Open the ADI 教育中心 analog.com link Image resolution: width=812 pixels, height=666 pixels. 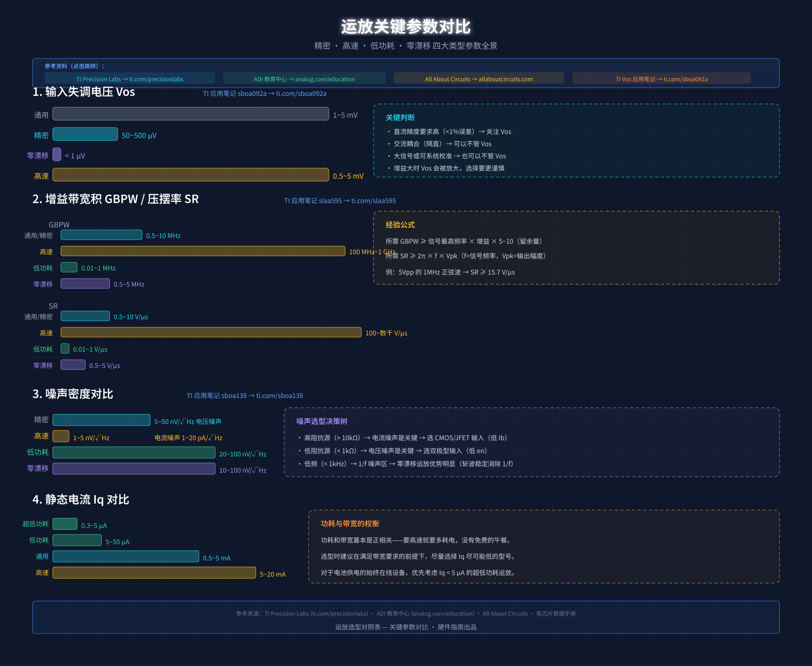pos(304,78)
